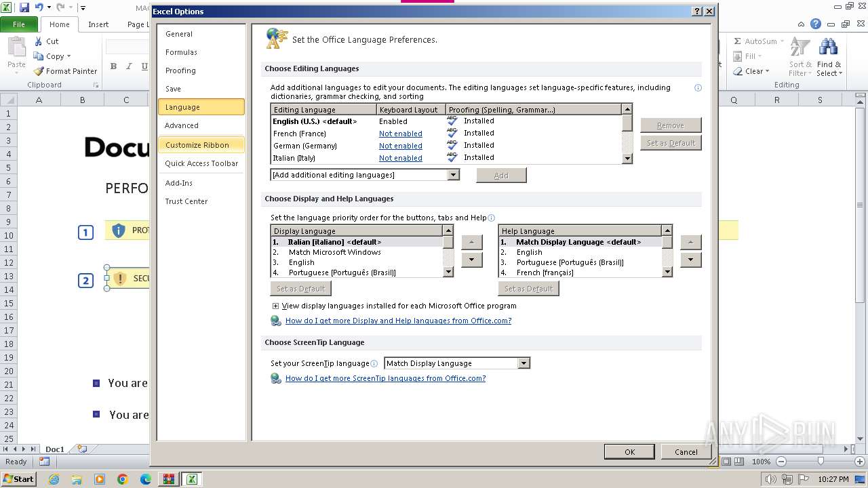Click Help Language move down arrow
This screenshot has height=488, width=868.
point(690,260)
